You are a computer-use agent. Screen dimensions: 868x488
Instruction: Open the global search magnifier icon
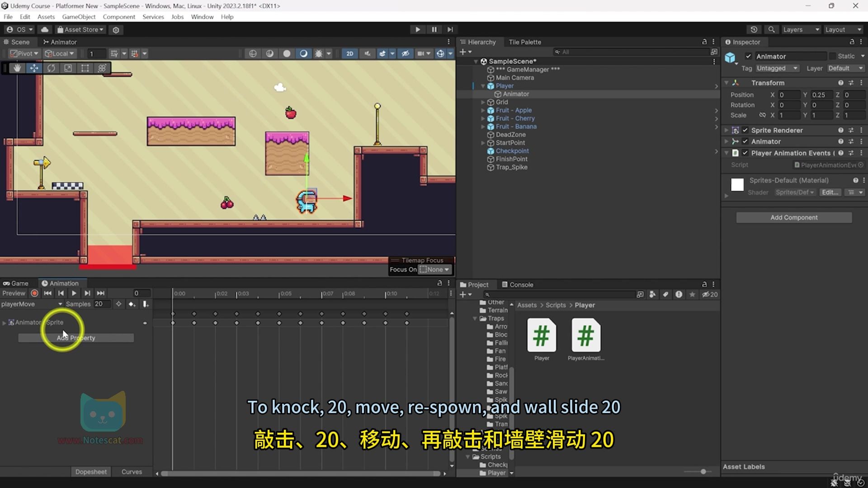point(771,29)
